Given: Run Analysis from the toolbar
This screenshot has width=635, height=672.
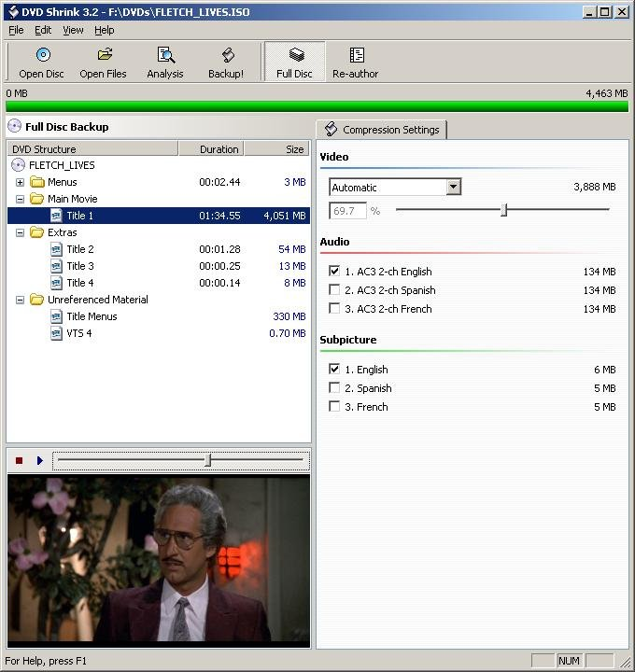Looking at the screenshot, I should (165, 56).
